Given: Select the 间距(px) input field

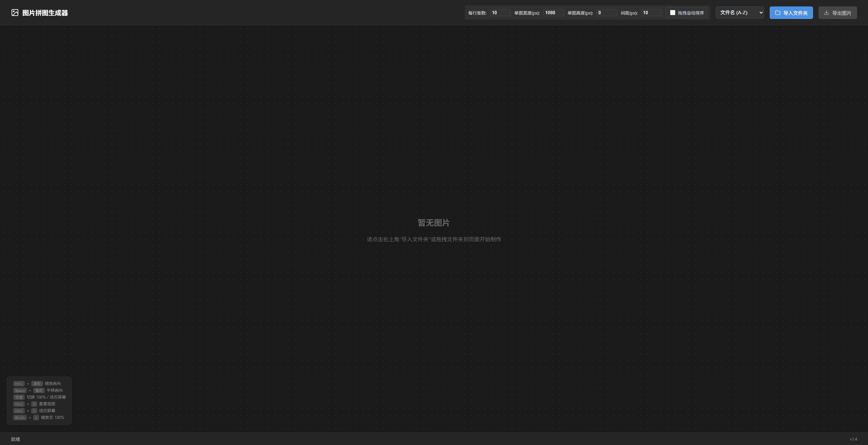Looking at the screenshot, I should pyautogui.click(x=651, y=13).
